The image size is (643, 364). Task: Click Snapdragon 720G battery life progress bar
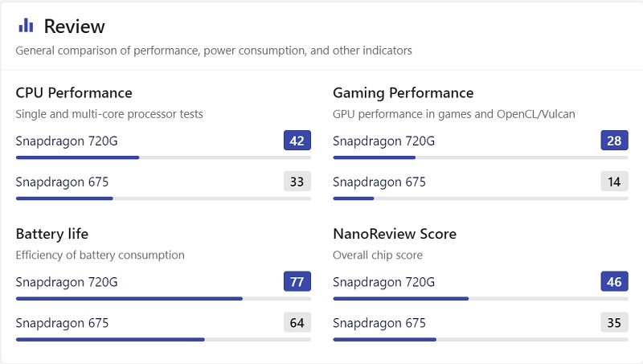click(163, 299)
